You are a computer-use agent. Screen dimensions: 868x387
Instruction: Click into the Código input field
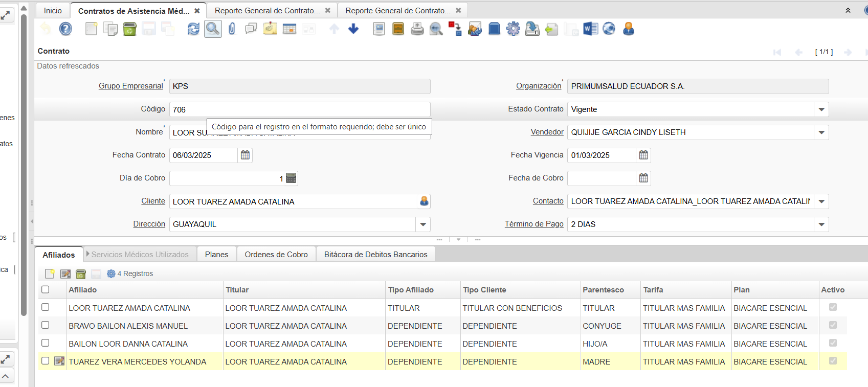pos(299,109)
